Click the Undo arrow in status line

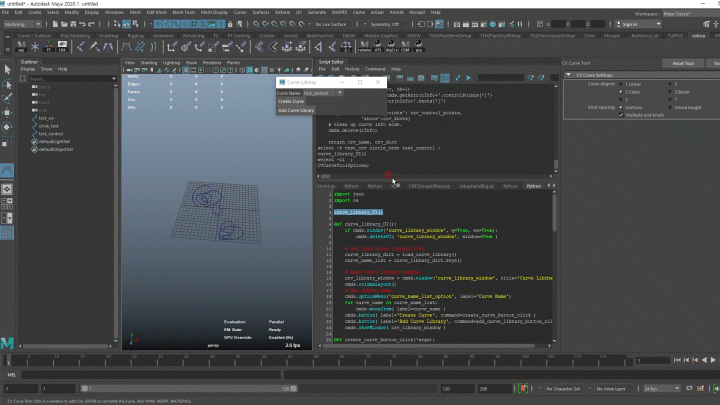(82, 24)
